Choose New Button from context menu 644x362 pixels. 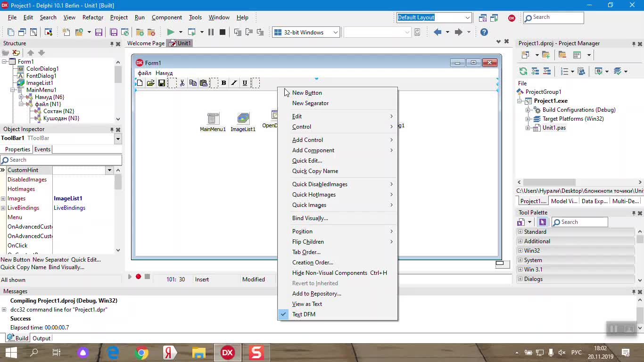tap(337, 93)
